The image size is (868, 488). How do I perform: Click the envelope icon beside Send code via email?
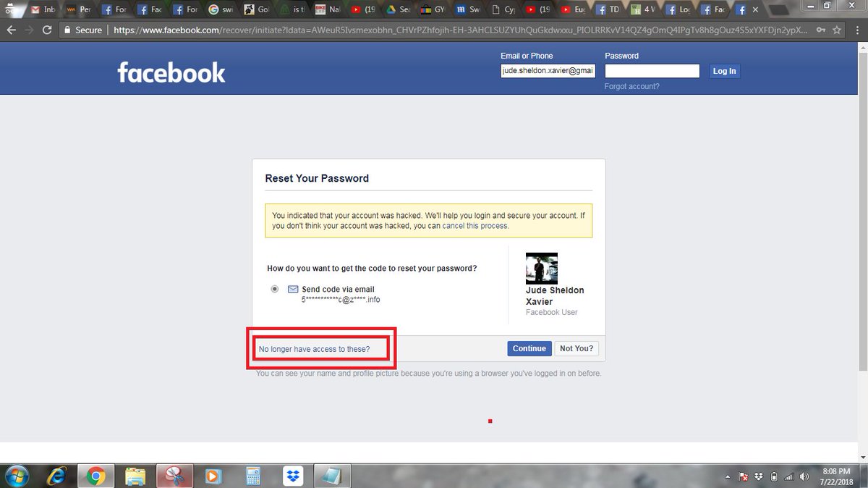[293, 289]
